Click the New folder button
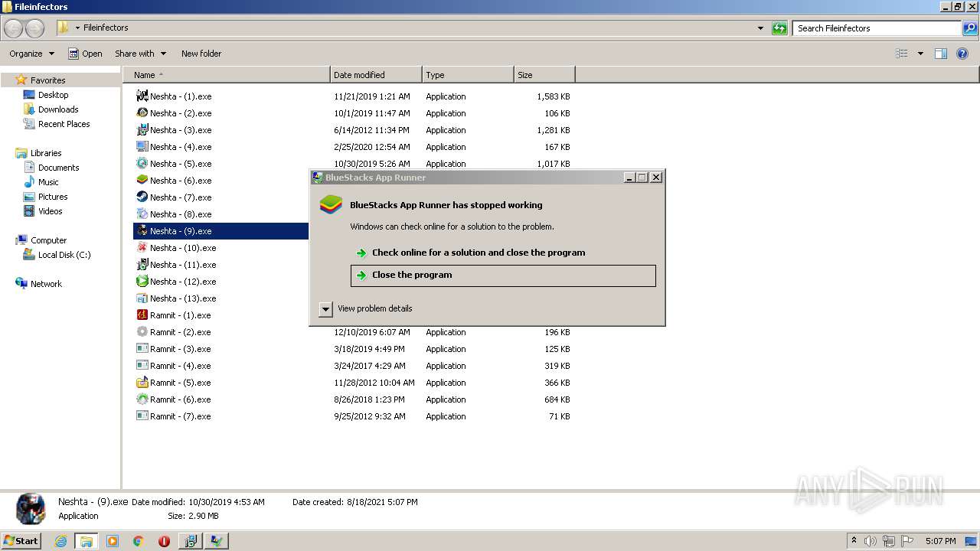980x551 pixels. point(201,54)
